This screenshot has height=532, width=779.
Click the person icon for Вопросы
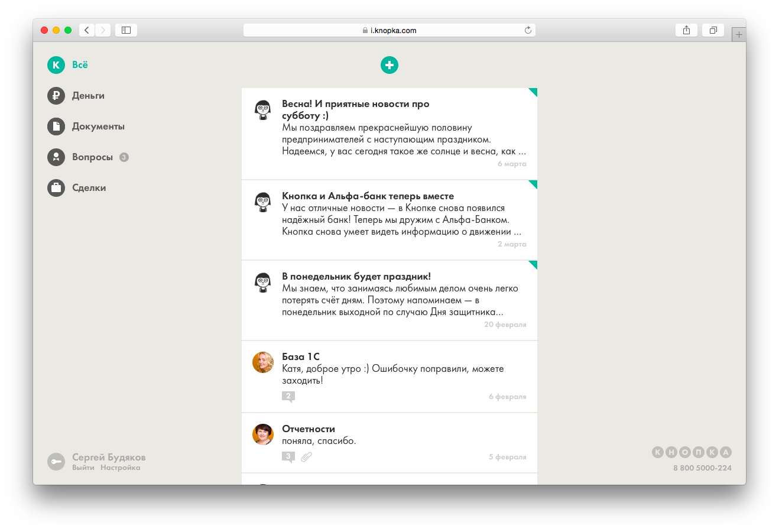pos(56,157)
